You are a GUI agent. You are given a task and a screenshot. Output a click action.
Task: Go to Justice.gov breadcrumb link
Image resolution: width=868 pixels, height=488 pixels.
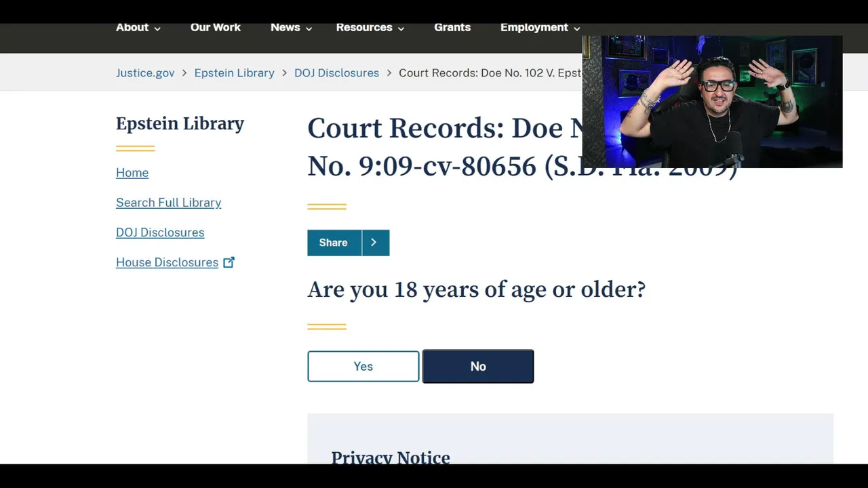click(145, 73)
